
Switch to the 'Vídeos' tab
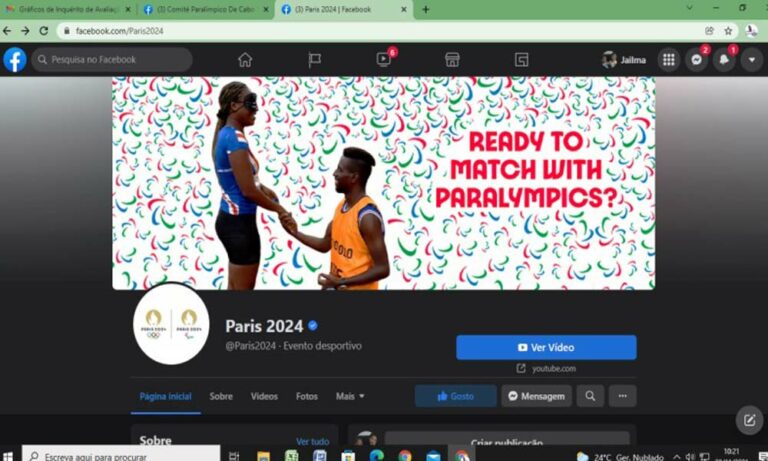click(x=264, y=396)
